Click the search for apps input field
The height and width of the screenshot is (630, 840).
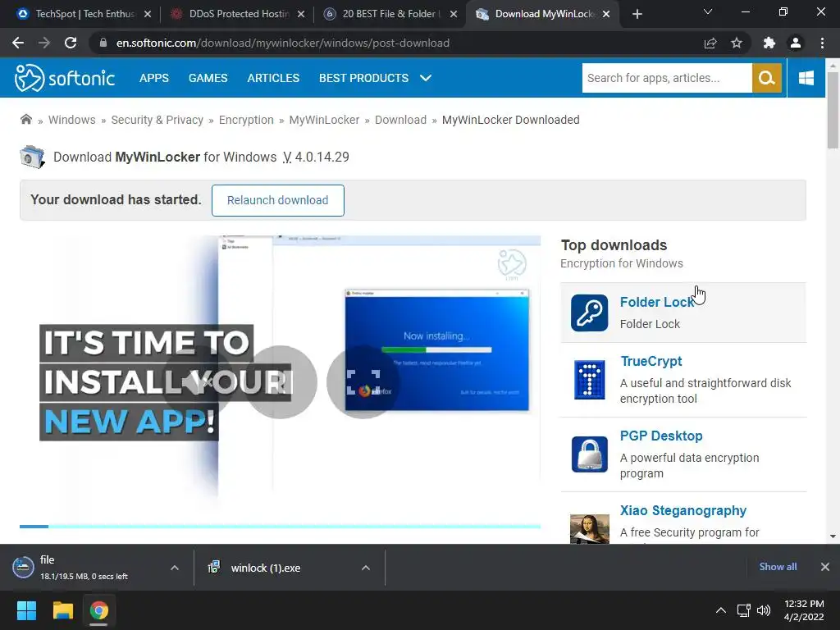[667, 78]
